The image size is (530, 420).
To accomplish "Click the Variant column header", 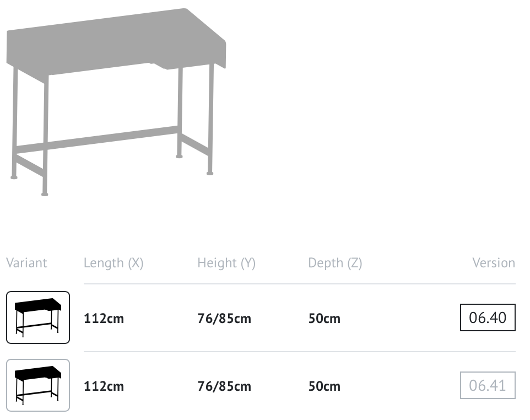I will [x=26, y=263].
